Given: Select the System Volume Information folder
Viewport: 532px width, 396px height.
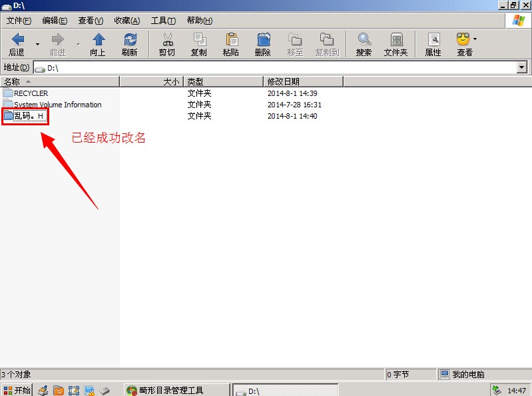Looking at the screenshot, I should [x=58, y=105].
